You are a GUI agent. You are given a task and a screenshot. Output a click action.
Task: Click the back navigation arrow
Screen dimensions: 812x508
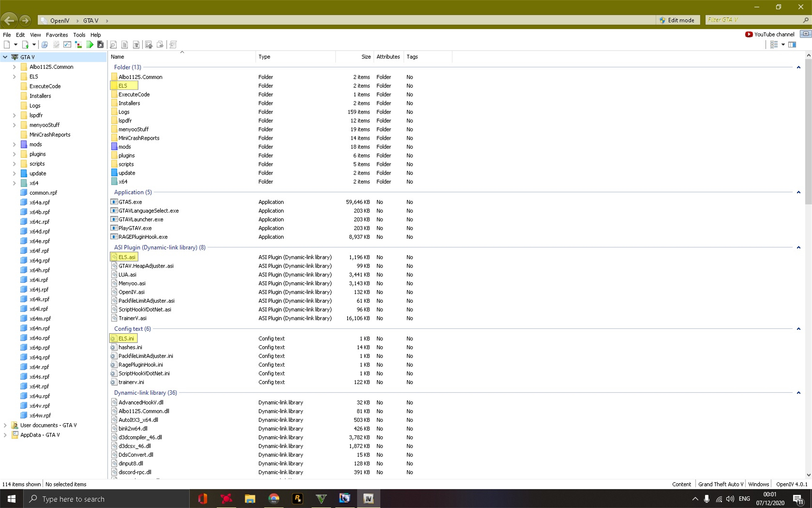click(9, 20)
